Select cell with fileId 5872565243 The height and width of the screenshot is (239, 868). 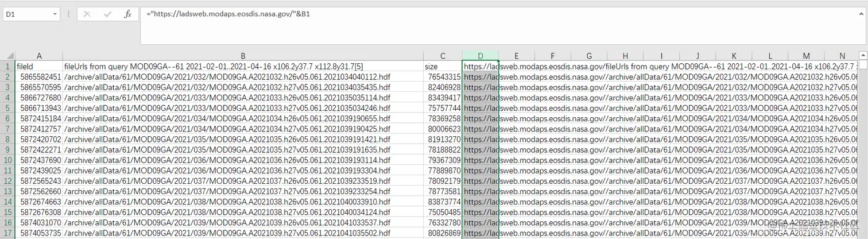39,181
